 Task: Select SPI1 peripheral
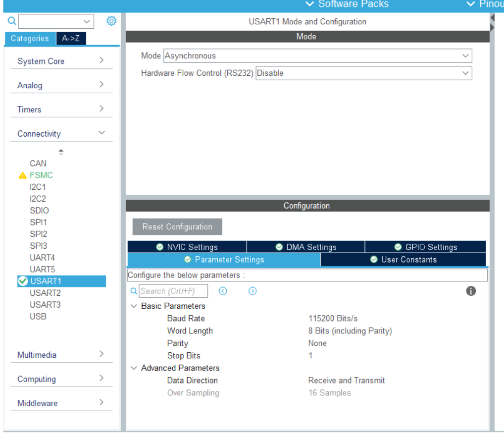38,222
